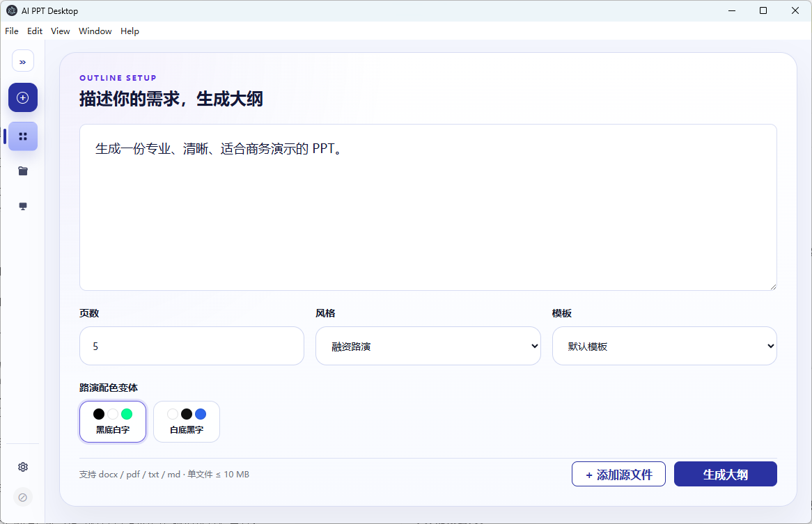The width and height of the screenshot is (812, 524).
Task: Click the new presentation plus icon
Action: pyautogui.click(x=23, y=97)
